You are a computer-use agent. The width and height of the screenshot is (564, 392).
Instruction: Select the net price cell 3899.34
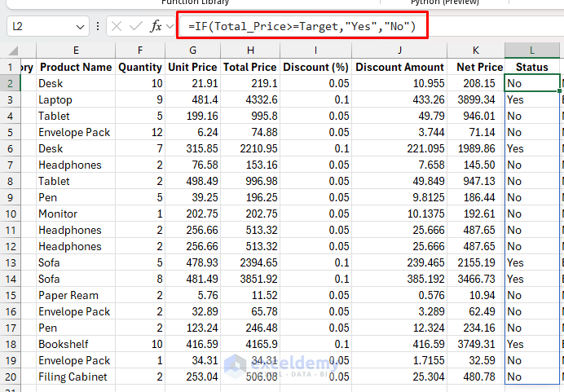[x=476, y=99]
